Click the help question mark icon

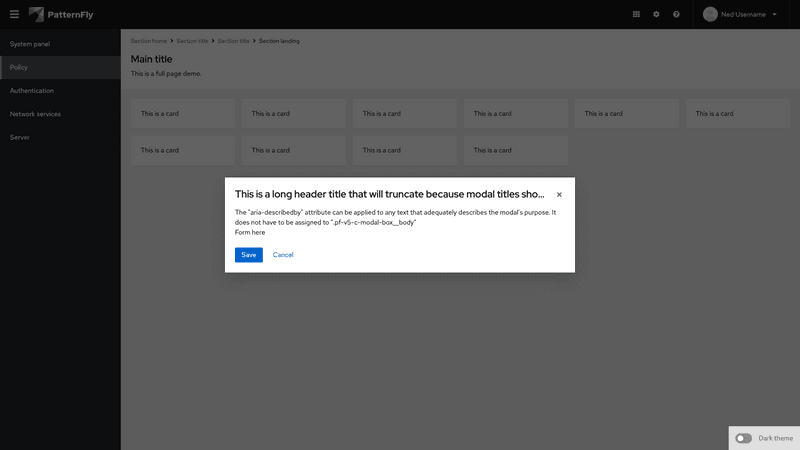677,14
